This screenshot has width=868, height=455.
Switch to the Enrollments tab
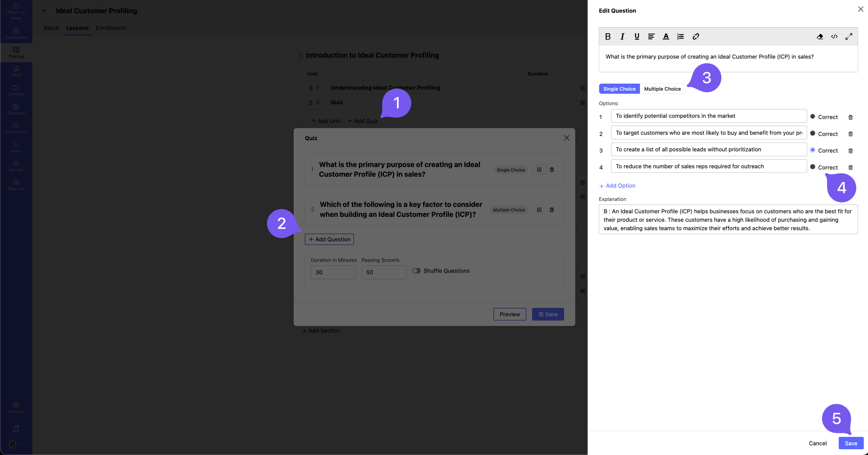click(111, 28)
